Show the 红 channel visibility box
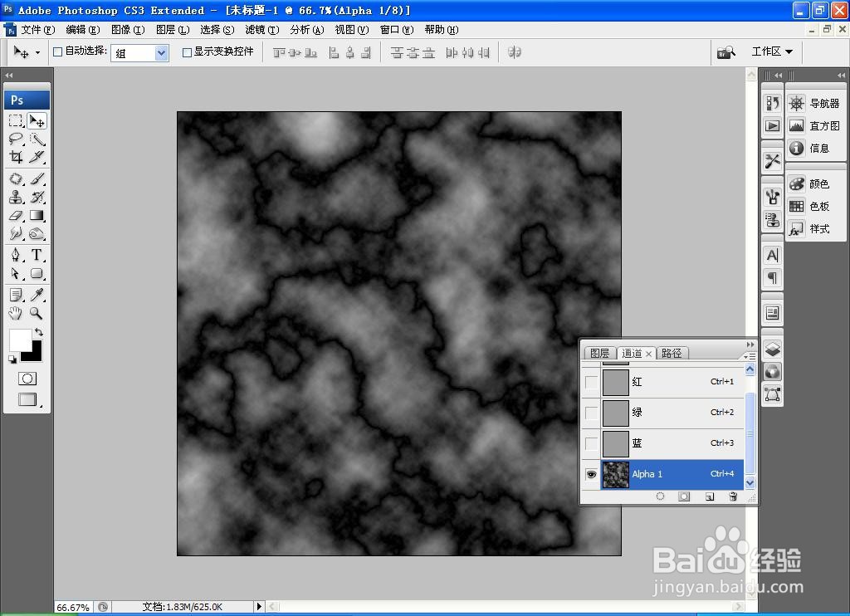This screenshot has width=850, height=616. 591,382
